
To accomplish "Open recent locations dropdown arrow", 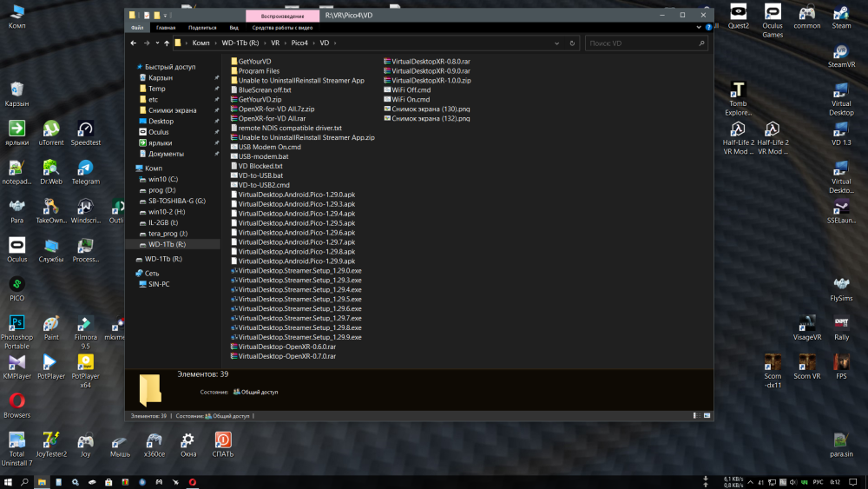I will coord(157,43).
